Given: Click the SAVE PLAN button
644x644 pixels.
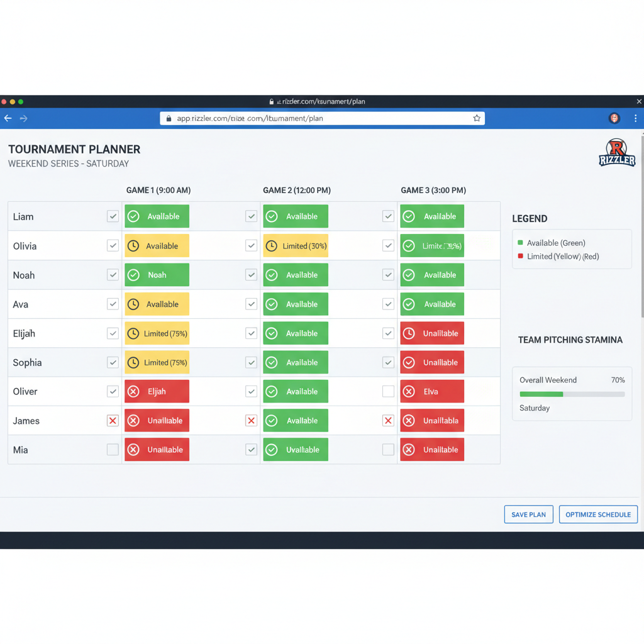Looking at the screenshot, I should 528,514.
